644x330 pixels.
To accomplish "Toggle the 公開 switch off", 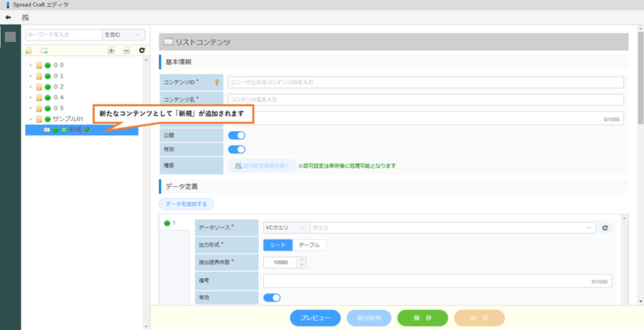I will (x=236, y=135).
